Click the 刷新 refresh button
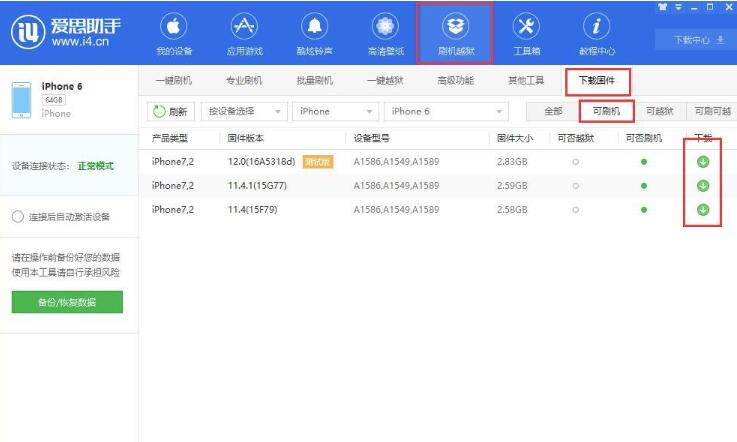 pos(171,111)
